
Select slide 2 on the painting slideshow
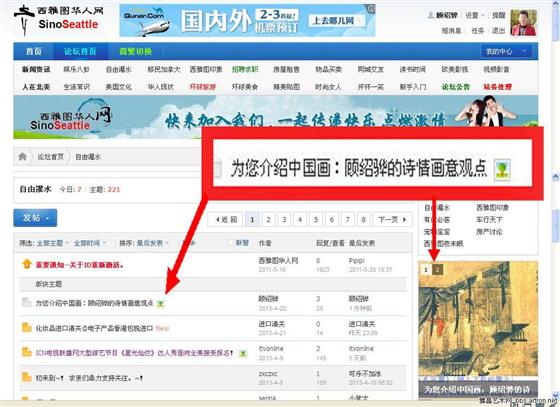point(437,269)
